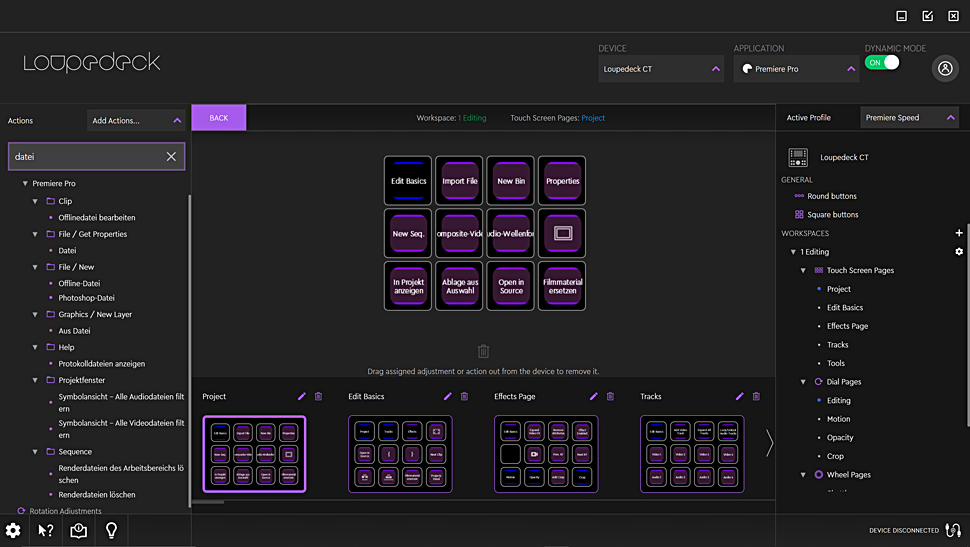Edit the Tracks page pencil icon
The image size is (970, 547).
click(739, 396)
